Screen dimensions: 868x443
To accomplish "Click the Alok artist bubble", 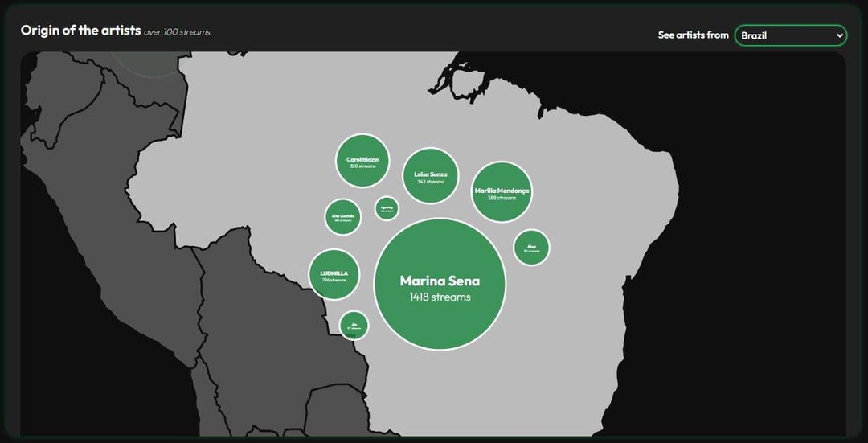I will pos(531,248).
